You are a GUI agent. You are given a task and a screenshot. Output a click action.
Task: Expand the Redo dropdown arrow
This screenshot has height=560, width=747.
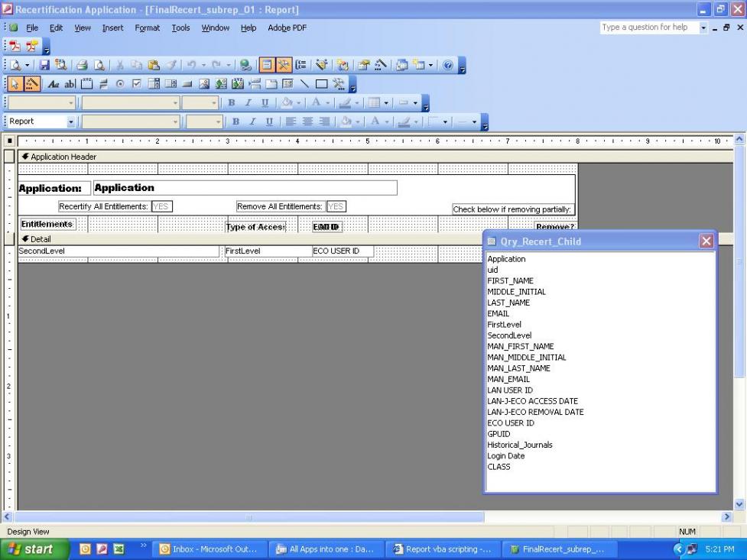[x=228, y=65]
